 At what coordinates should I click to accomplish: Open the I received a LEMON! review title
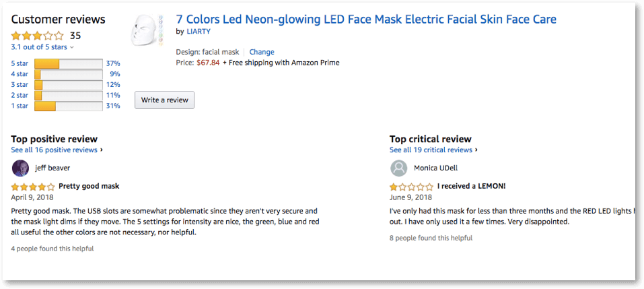[471, 186]
